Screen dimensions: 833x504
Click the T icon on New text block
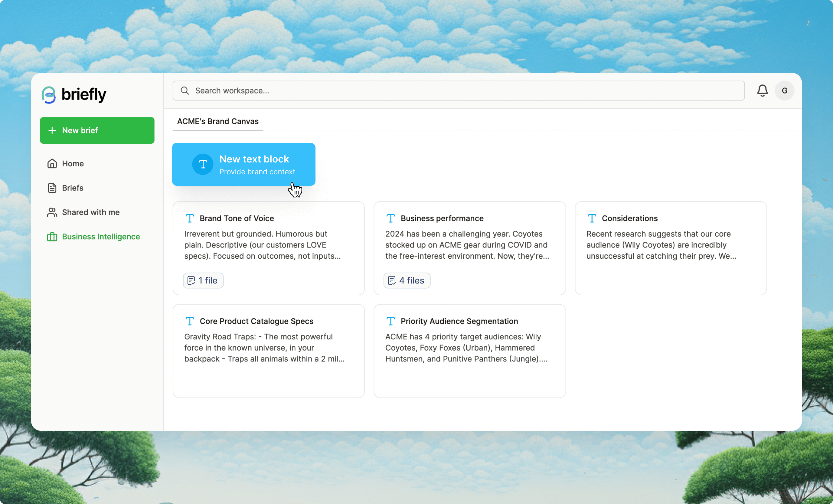(x=202, y=164)
